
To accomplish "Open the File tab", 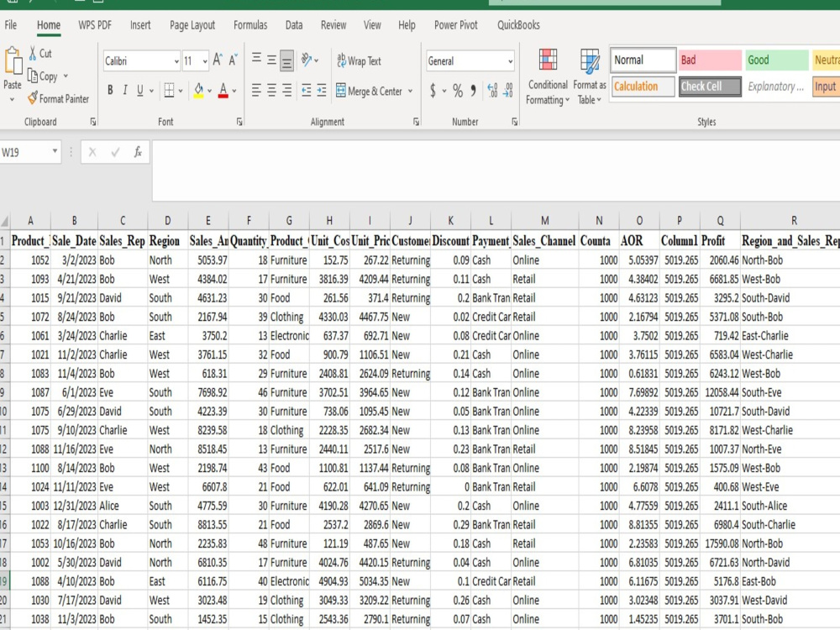I will click(11, 25).
